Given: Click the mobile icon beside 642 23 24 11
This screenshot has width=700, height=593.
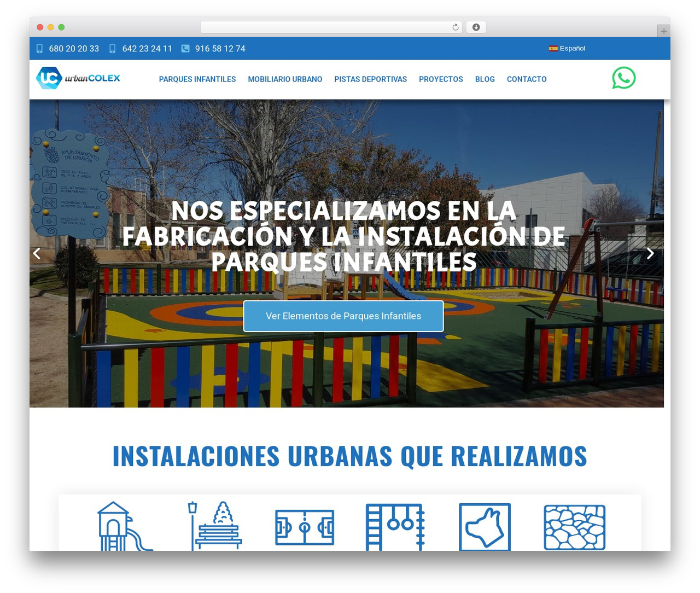Looking at the screenshot, I should tap(113, 49).
